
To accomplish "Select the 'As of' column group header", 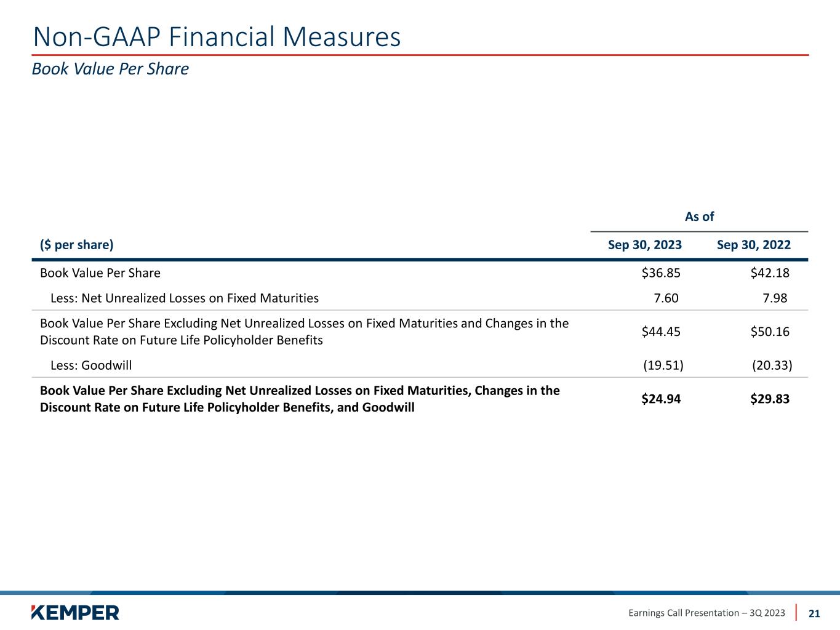I will tap(699, 217).
